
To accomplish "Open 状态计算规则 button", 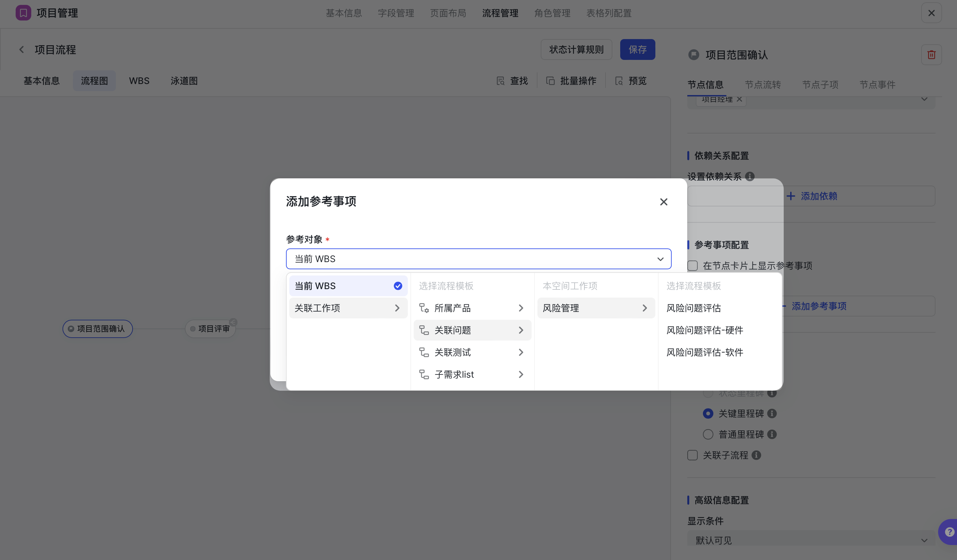I will (576, 49).
